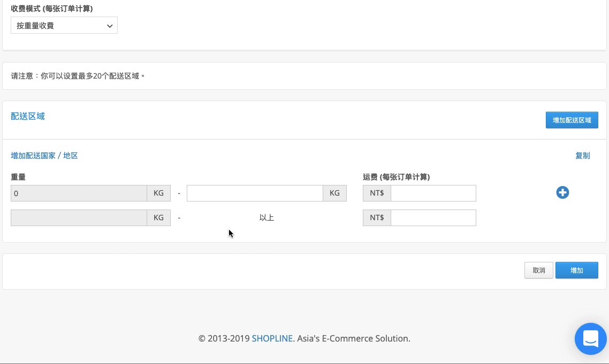Click the first row NT$ shipping fee input

tap(433, 193)
